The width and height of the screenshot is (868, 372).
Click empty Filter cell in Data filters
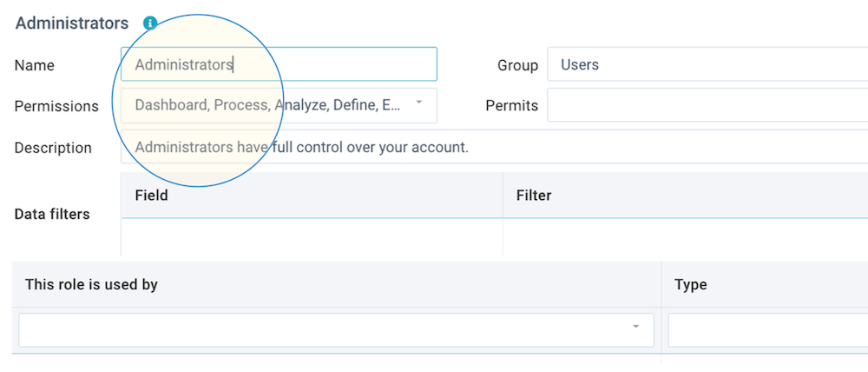point(686,237)
